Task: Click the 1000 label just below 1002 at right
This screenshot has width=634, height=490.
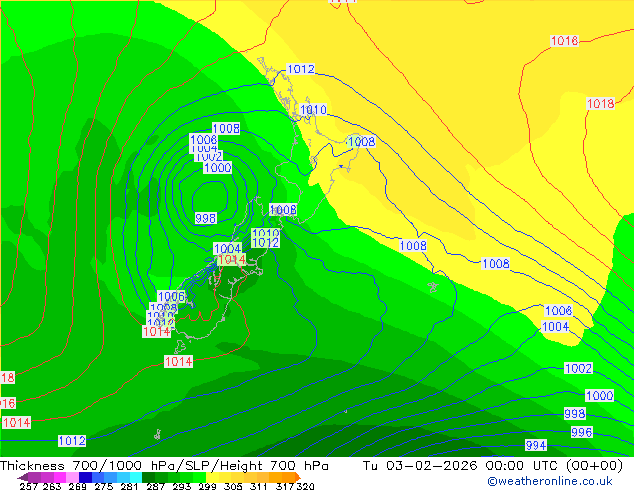Action: tap(600, 395)
